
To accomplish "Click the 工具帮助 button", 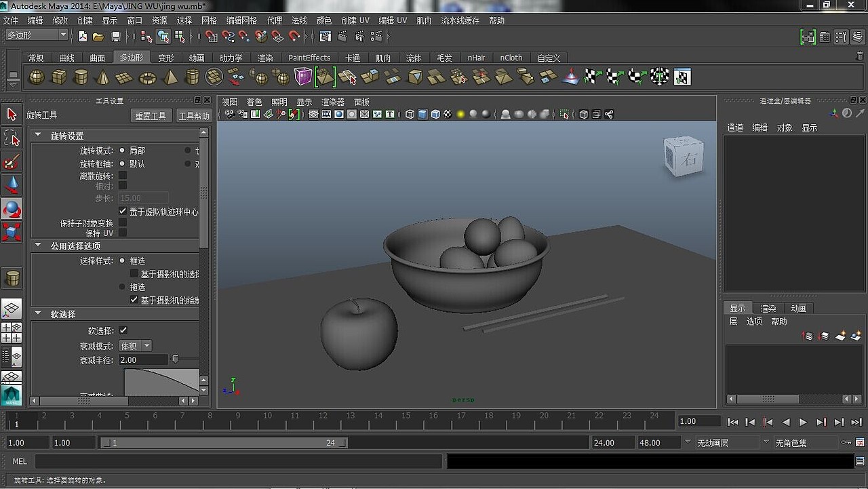I will click(194, 116).
